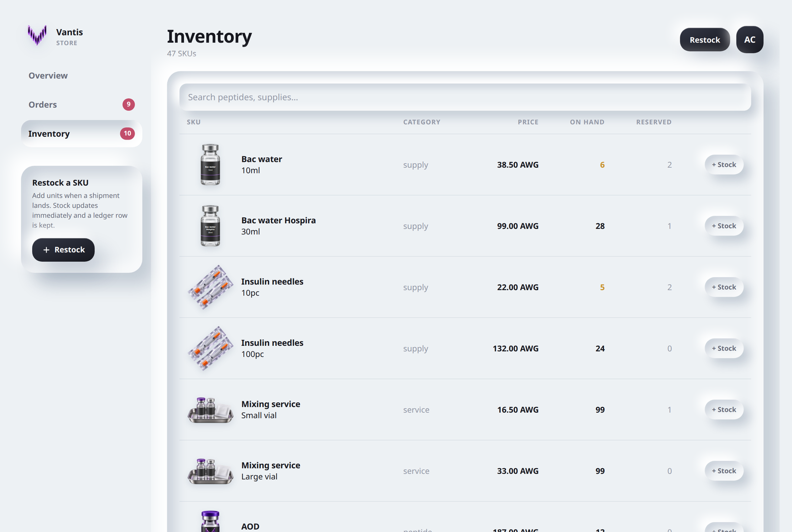Click the on-hand value 28
The width and height of the screenshot is (792, 532).
600,226
